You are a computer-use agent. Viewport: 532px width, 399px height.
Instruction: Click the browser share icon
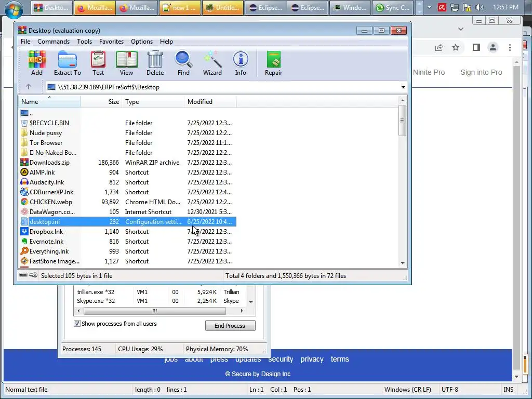(439, 47)
